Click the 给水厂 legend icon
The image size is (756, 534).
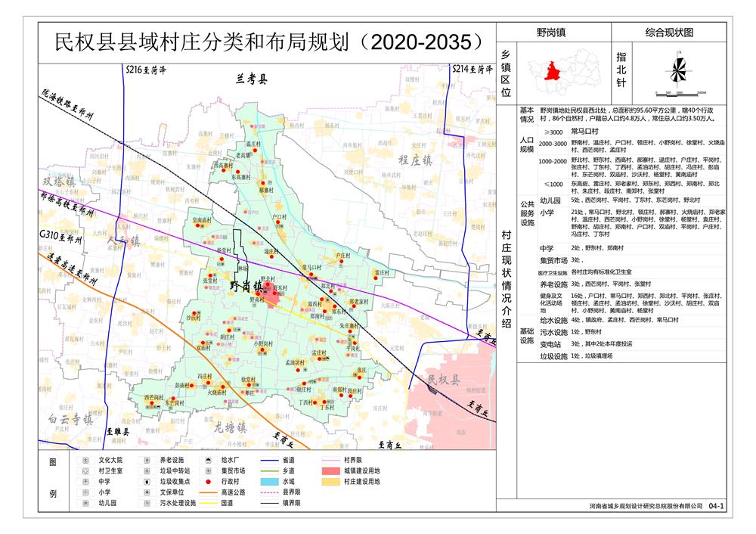[209, 460]
